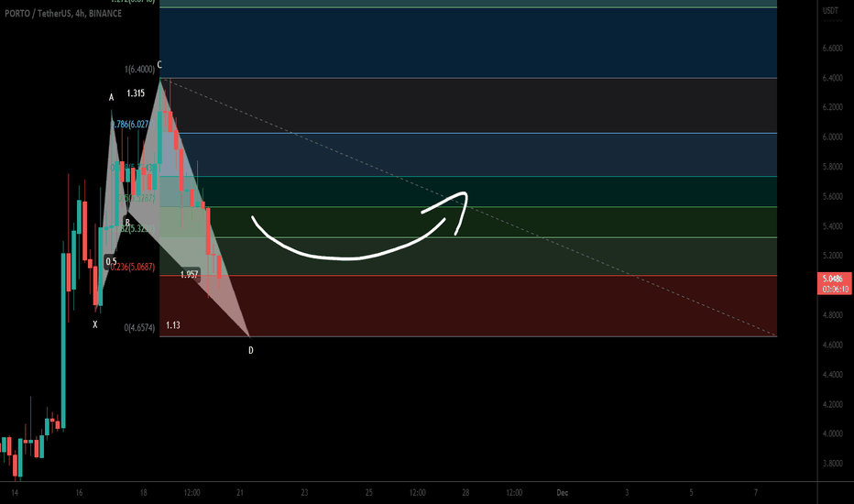Click the 4.8000 price axis label

(833, 315)
